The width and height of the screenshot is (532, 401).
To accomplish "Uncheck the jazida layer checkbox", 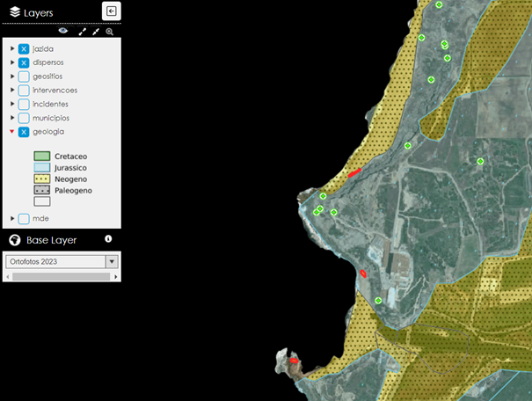I will click(x=24, y=49).
